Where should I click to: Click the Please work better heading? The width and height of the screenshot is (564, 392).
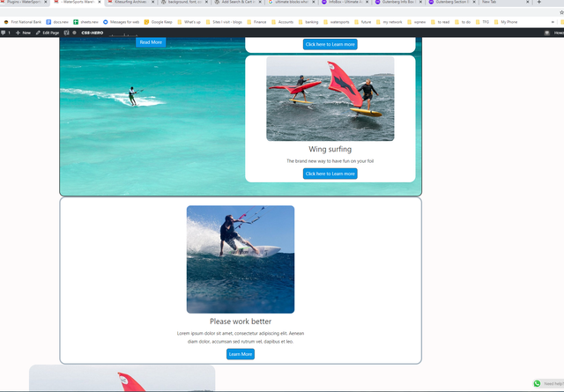pyautogui.click(x=241, y=322)
